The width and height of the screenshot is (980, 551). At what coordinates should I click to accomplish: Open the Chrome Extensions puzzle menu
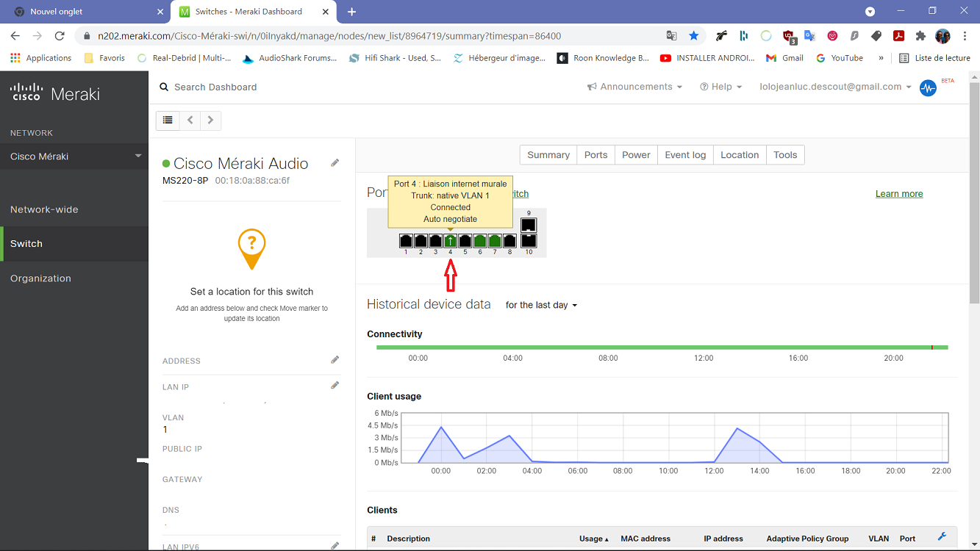[920, 35]
